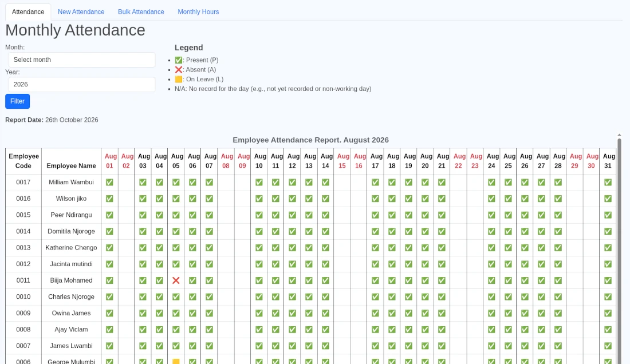Viewport: 630px width, 364px height.
Task: Open the New Attendance tab
Action: 81,12
